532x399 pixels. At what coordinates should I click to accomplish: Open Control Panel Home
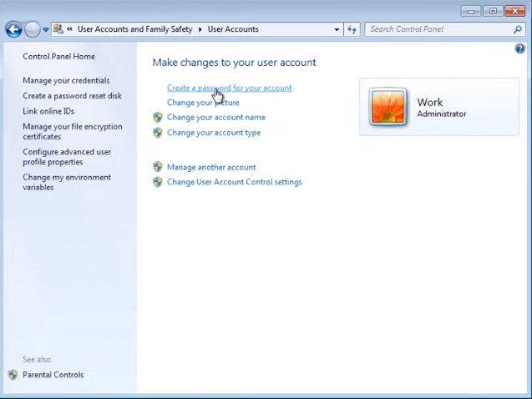point(58,56)
